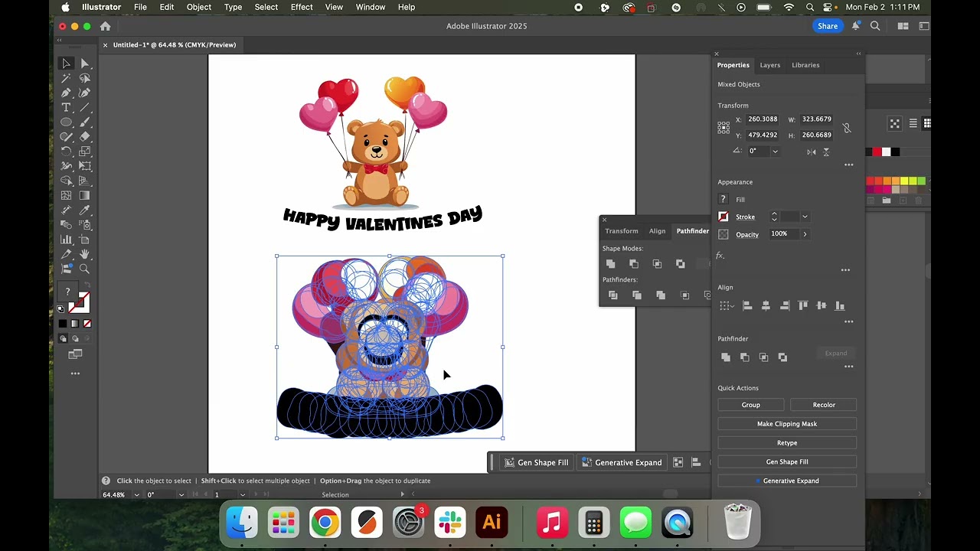Select the Eraser tool
The height and width of the screenshot is (551, 980).
pyautogui.click(x=85, y=136)
